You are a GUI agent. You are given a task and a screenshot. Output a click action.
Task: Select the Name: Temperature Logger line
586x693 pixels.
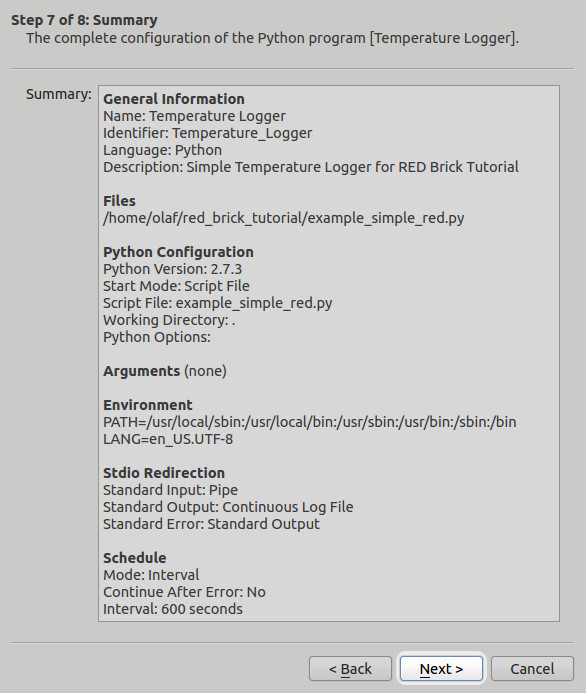[194, 116]
